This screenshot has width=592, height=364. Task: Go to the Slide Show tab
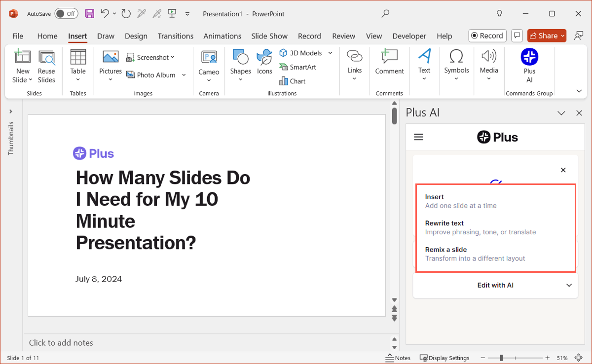(269, 36)
